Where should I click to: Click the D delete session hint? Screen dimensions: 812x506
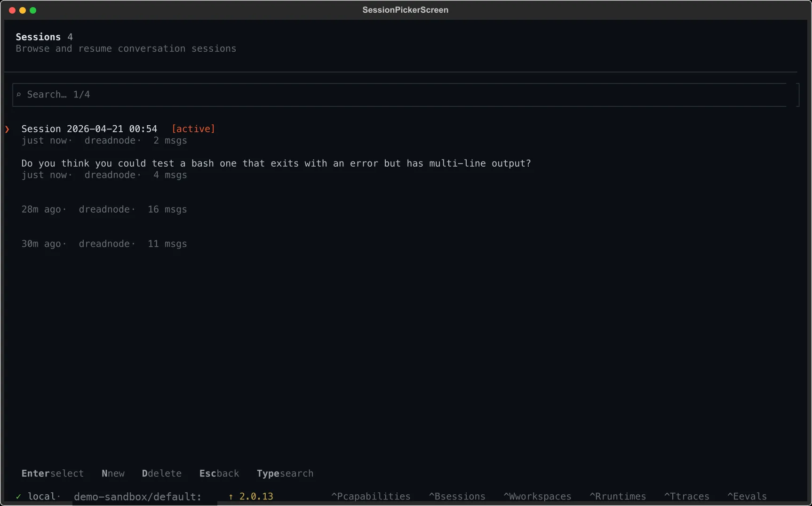click(x=162, y=474)
